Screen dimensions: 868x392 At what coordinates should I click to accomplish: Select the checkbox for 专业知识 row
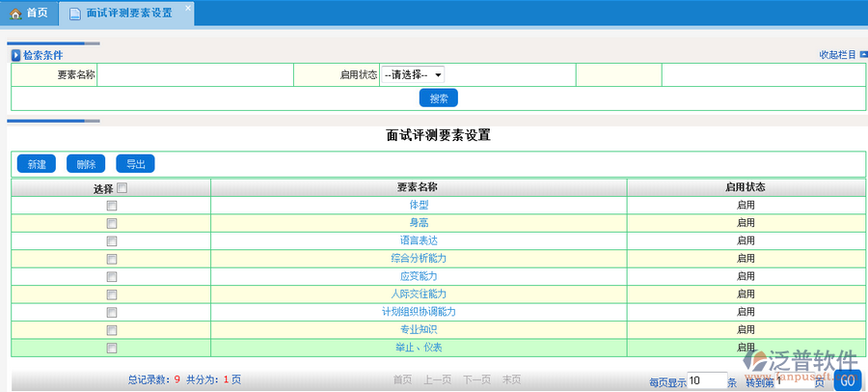(111, 330)
